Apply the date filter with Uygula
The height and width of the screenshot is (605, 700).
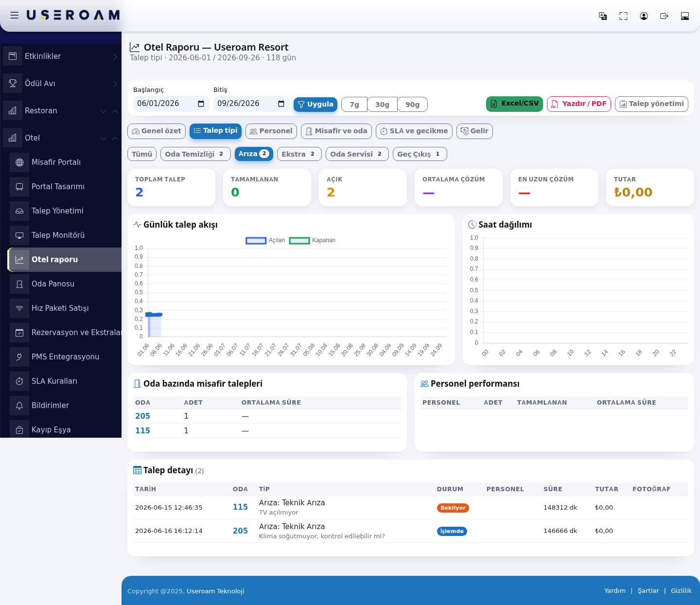315,105
